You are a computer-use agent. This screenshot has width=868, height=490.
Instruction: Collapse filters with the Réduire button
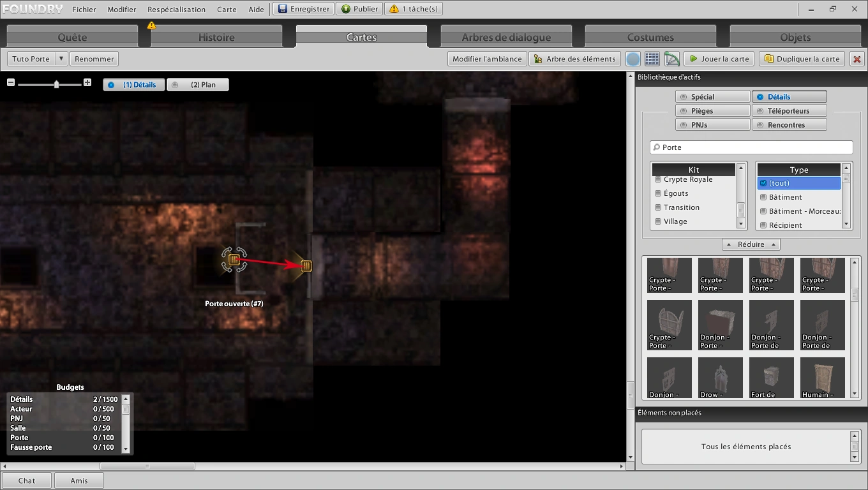tap(751, 244)
